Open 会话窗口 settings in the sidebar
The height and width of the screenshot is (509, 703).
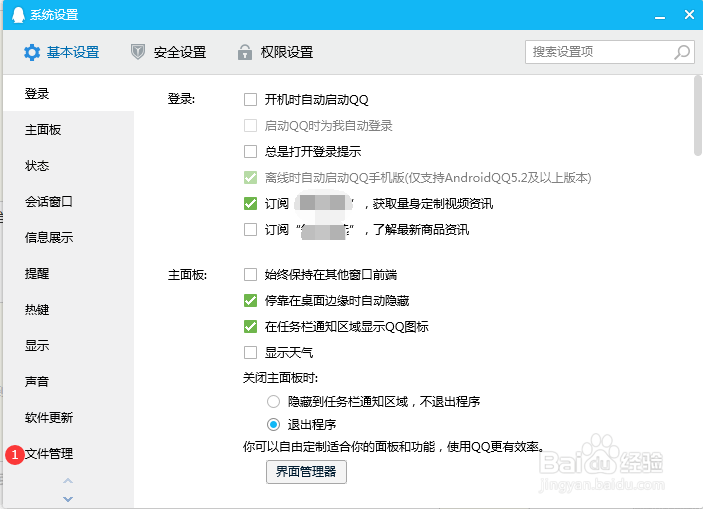click(x=69, y=202)
